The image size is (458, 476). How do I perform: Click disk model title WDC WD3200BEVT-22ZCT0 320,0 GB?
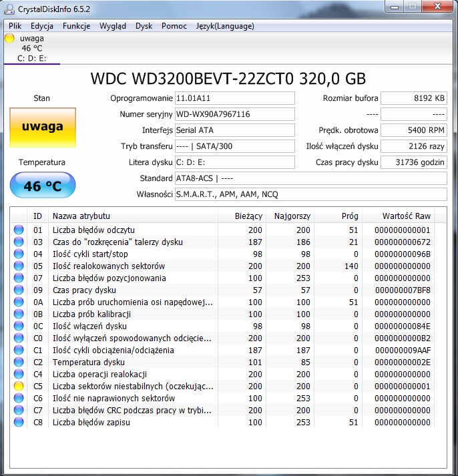point(228,79)
